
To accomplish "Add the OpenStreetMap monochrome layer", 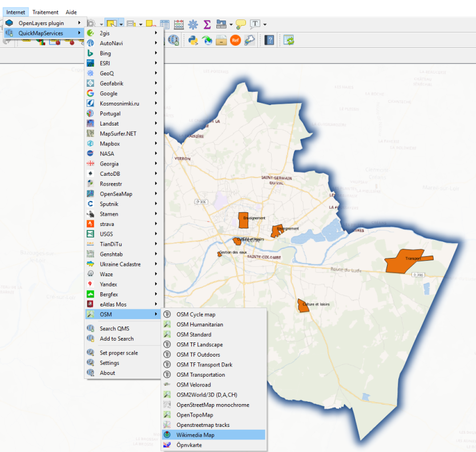I will pyautogui.click(x=213, y=405).
